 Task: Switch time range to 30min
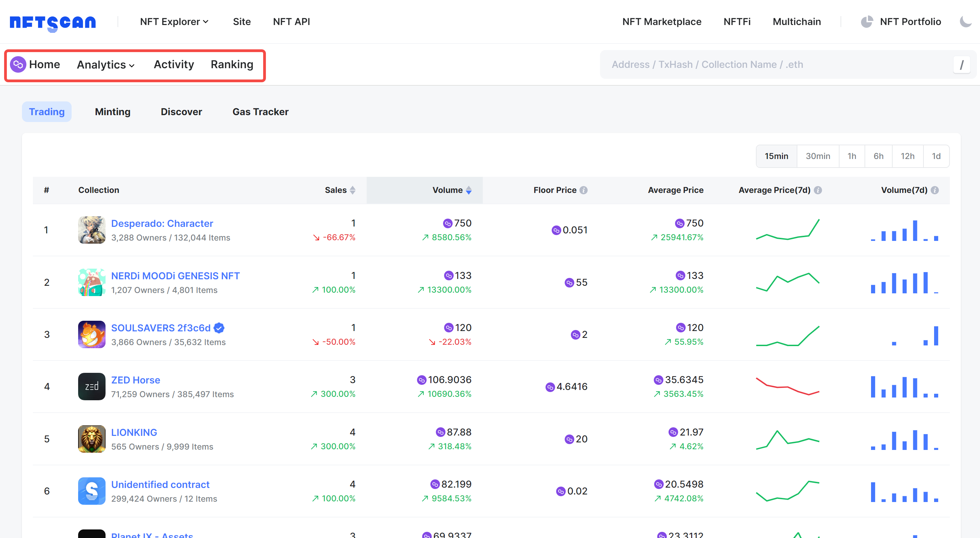tap(818, 156)
